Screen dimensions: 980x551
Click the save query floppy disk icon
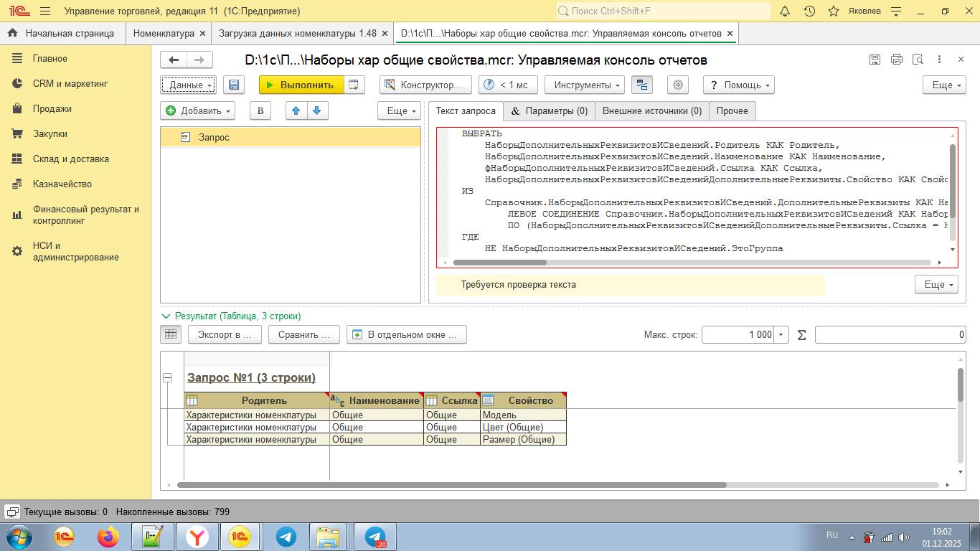233,85
